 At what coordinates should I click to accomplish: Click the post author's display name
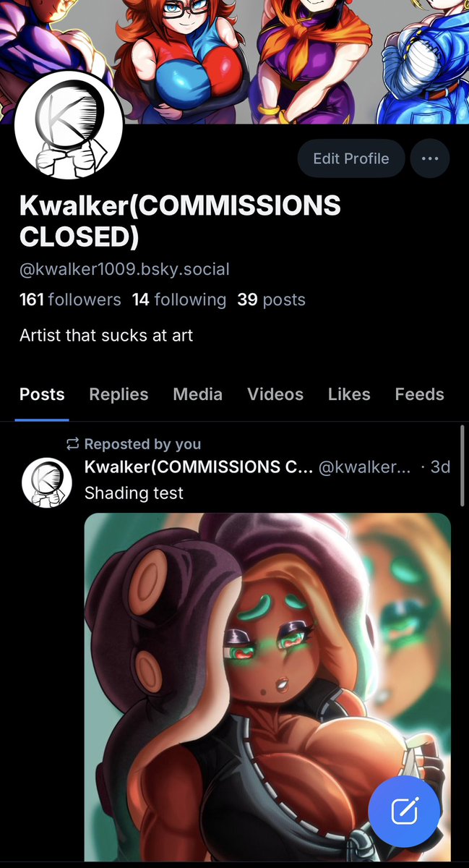[x=199, y=467]
